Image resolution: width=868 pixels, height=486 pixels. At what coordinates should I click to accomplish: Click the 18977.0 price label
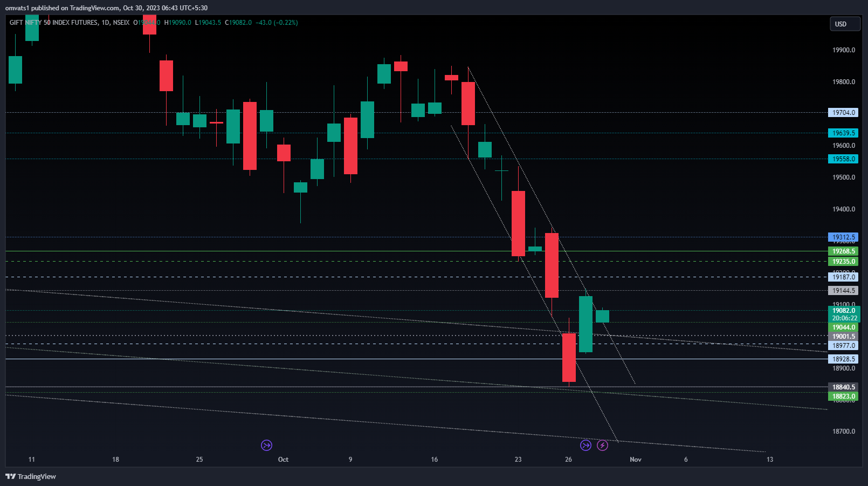tap(843, 346)
